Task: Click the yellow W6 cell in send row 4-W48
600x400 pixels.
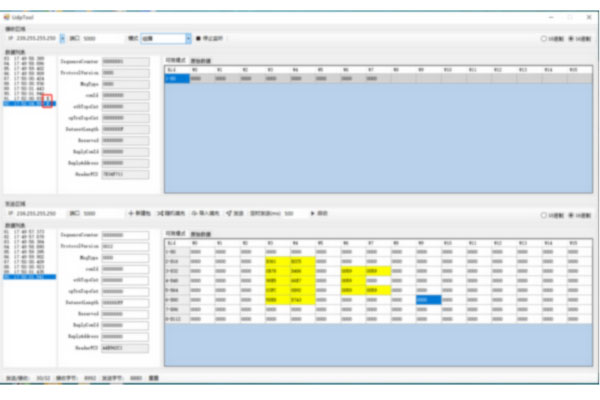Action: coord(353,281)
